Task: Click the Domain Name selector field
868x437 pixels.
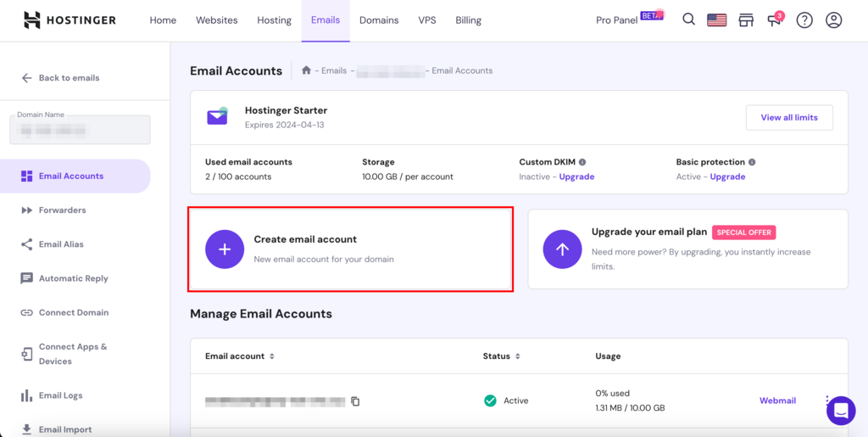Action: tap(81, 130)
